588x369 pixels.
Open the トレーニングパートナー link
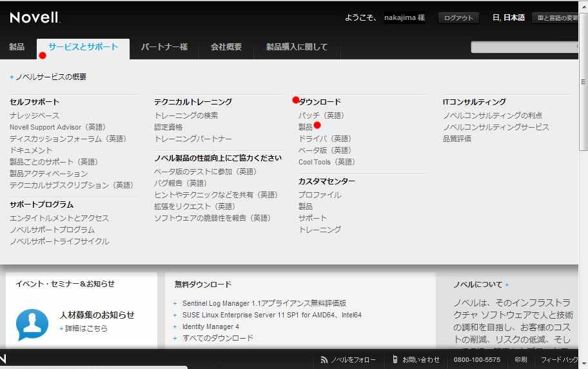click(x=193, y=139)
